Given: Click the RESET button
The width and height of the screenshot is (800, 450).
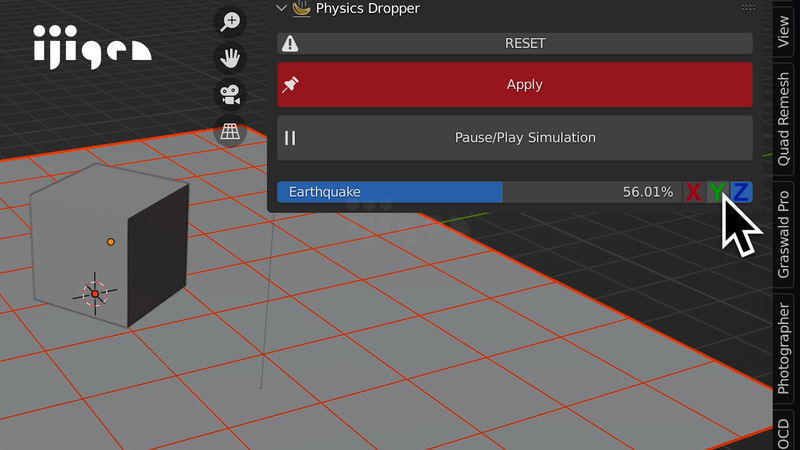Looking at the screenshot, I should [515, 43].
